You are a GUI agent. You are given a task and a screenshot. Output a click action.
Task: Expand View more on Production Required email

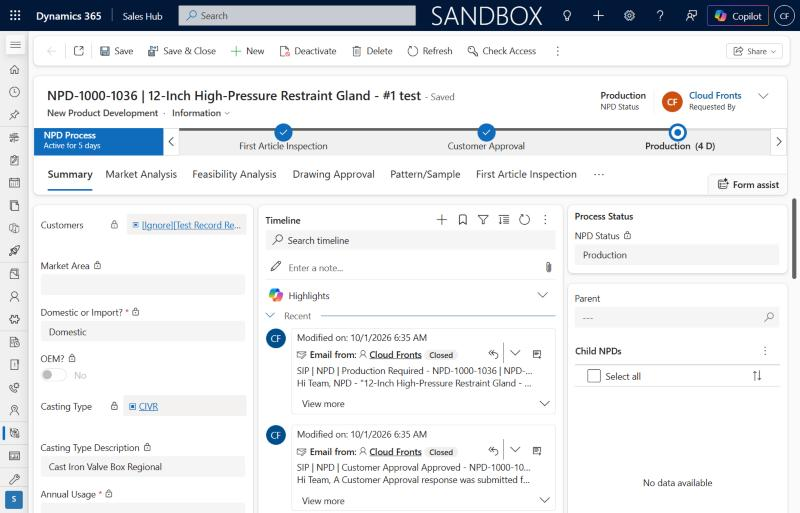tap(323, 403)
